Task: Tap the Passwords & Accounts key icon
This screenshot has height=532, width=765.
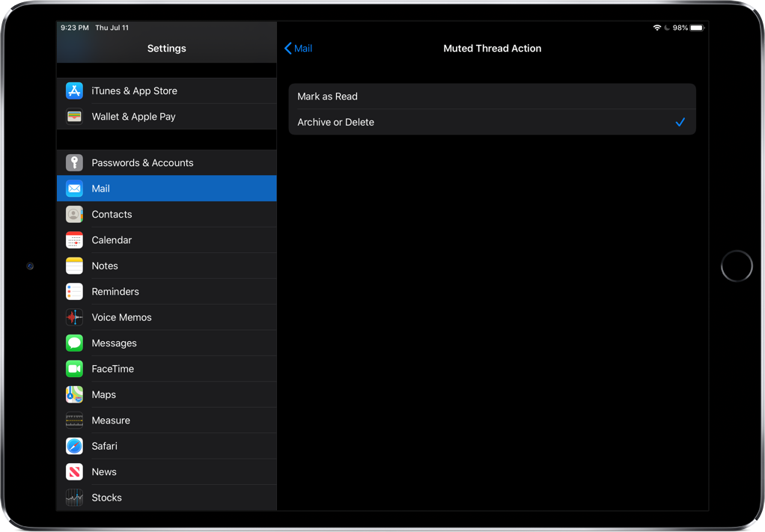Action: [74, 163]
